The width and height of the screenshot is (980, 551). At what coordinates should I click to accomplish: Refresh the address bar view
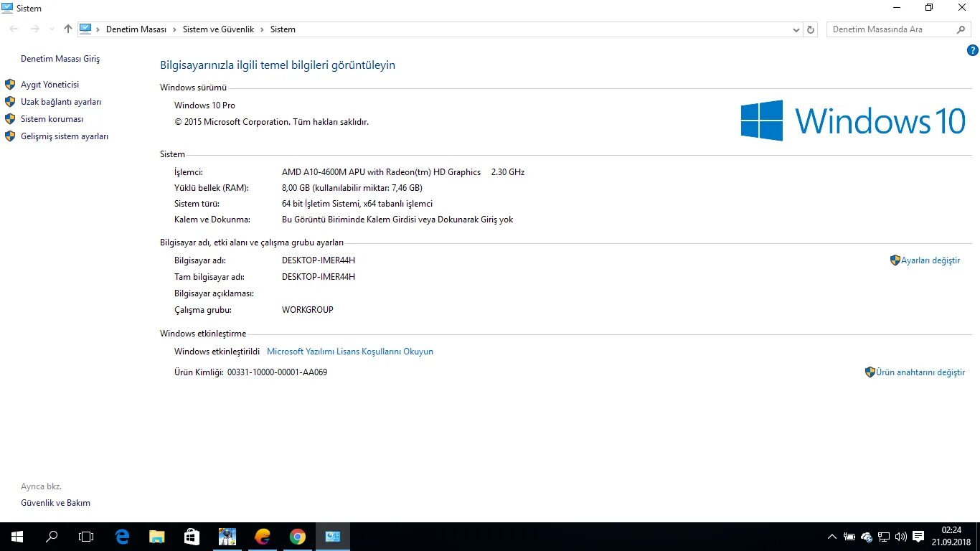811,29
